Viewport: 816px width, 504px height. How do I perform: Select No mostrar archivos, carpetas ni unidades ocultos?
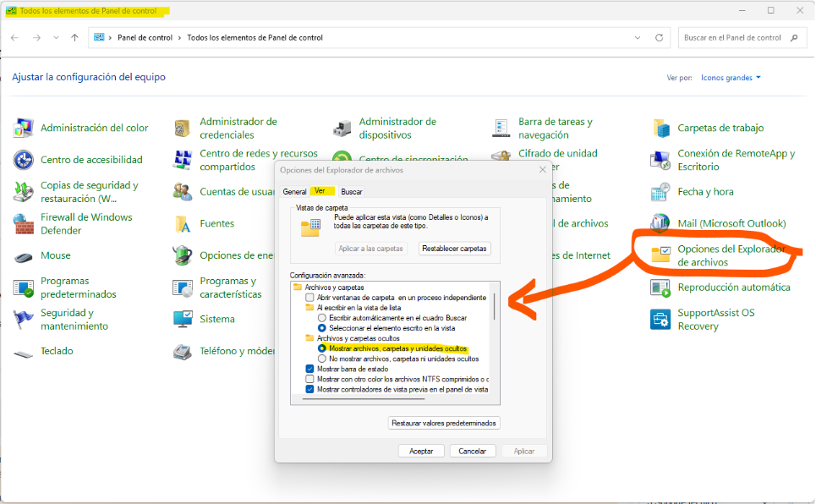pos(321,359)
